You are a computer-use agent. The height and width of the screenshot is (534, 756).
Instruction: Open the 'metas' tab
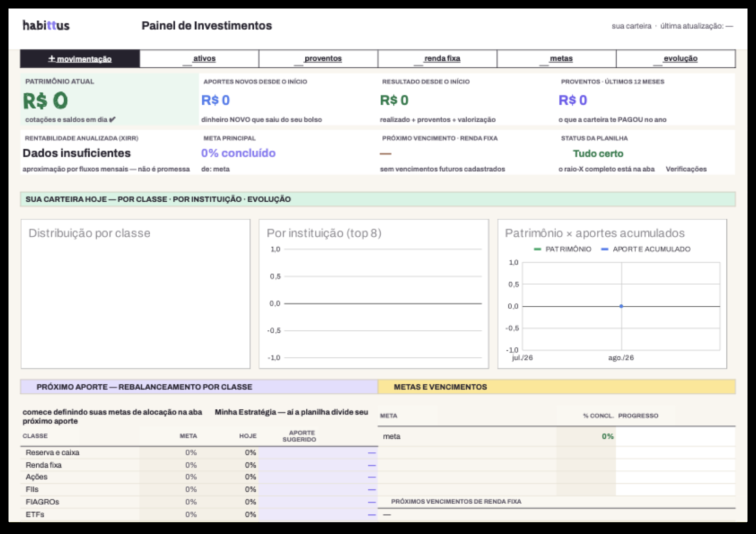pos(557,59)
